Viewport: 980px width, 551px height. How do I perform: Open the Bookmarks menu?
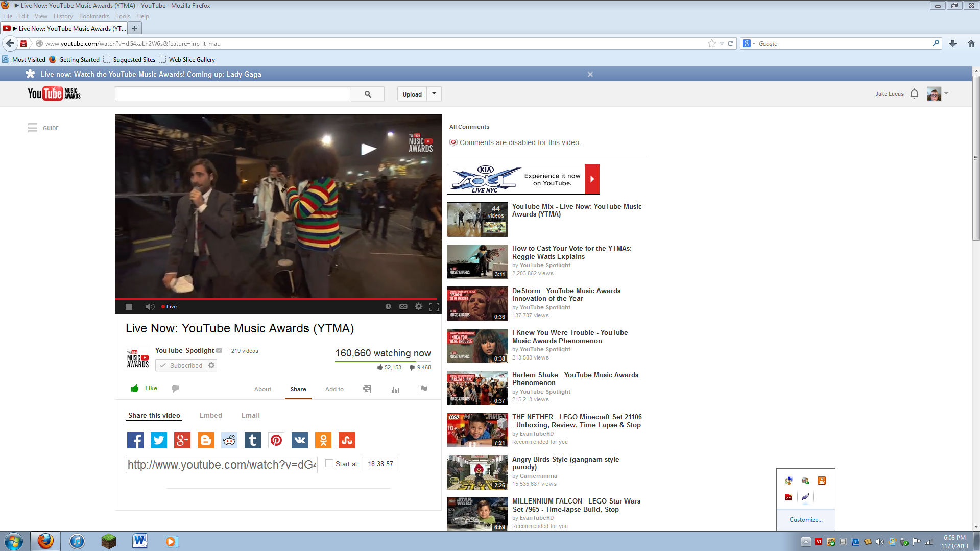94,16
